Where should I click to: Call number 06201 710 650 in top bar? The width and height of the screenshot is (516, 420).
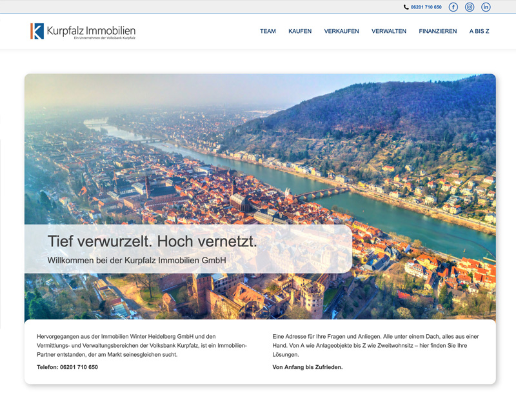(426, 7)
